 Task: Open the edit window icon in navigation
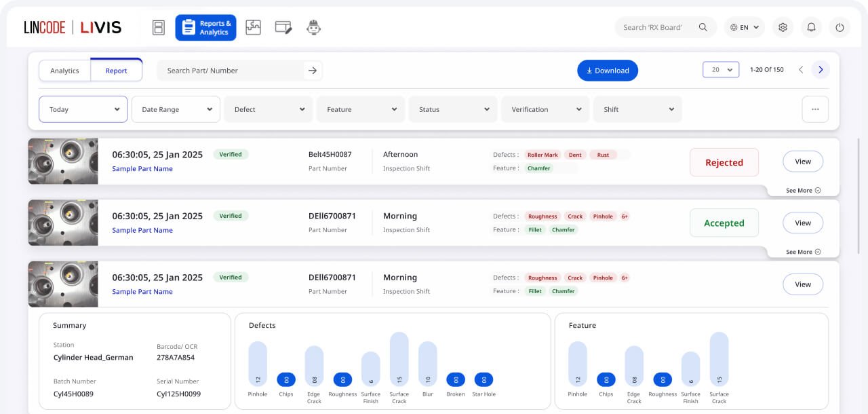[283, 28]
